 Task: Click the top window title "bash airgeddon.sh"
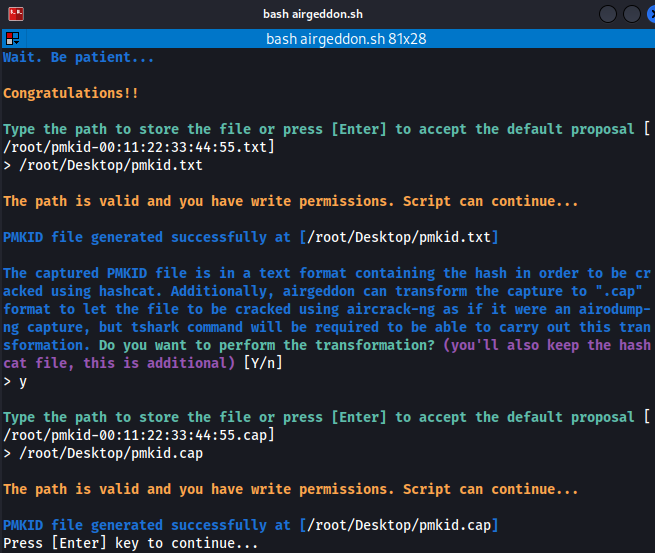coord(328,14)
